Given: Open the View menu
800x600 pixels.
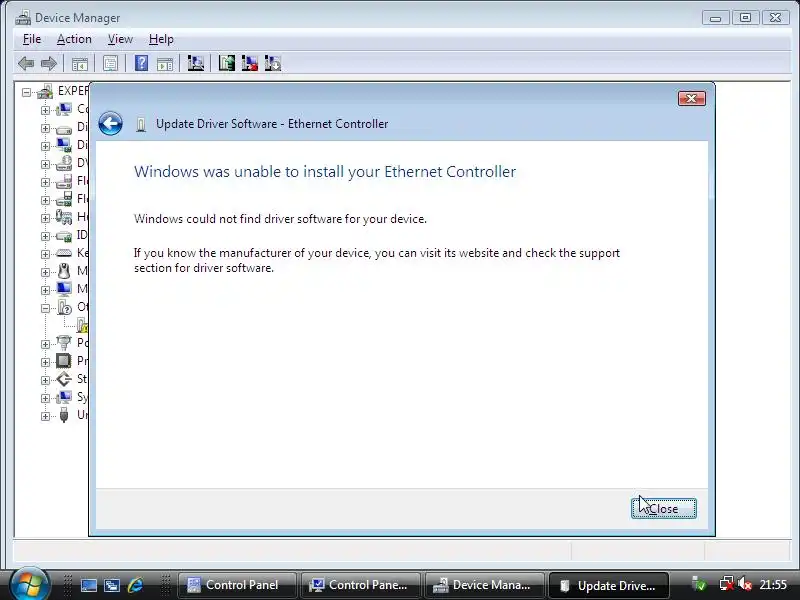Looking at the screenshot, I should pyautogui.click(x=120, y=39).
